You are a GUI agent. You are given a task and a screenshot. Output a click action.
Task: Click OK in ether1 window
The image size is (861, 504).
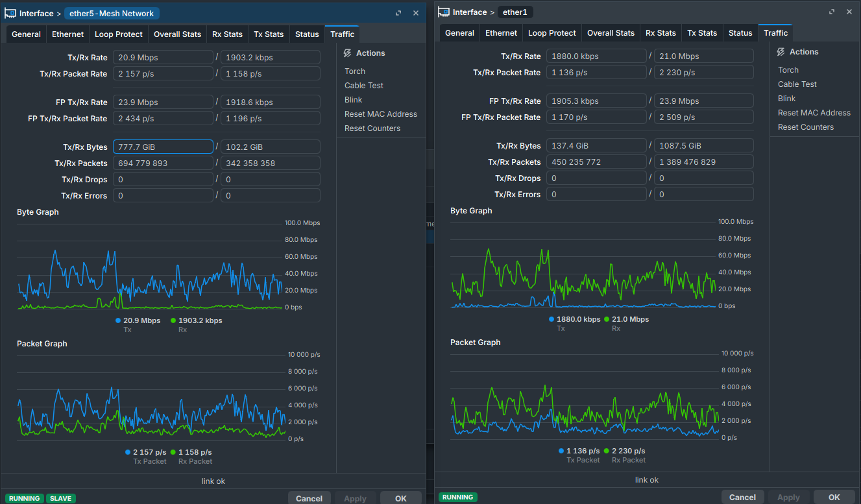pyautogui.click(x=834, y=497)
